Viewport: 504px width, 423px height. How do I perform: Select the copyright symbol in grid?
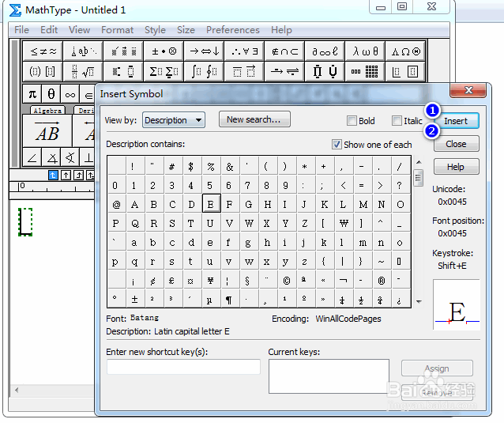coord(287,280)
